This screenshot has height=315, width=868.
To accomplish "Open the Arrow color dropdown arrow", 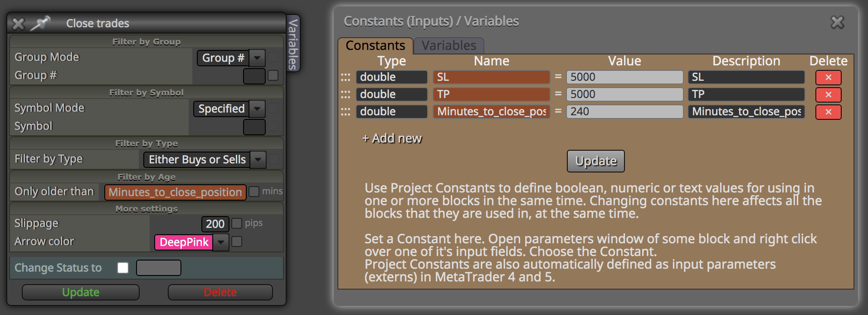I will coord(221,242).
